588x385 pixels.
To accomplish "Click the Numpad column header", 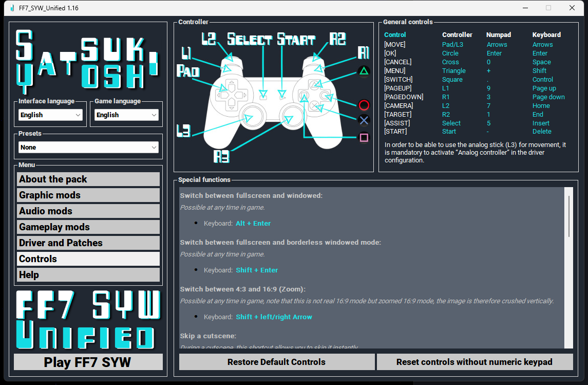I will 498,34.
